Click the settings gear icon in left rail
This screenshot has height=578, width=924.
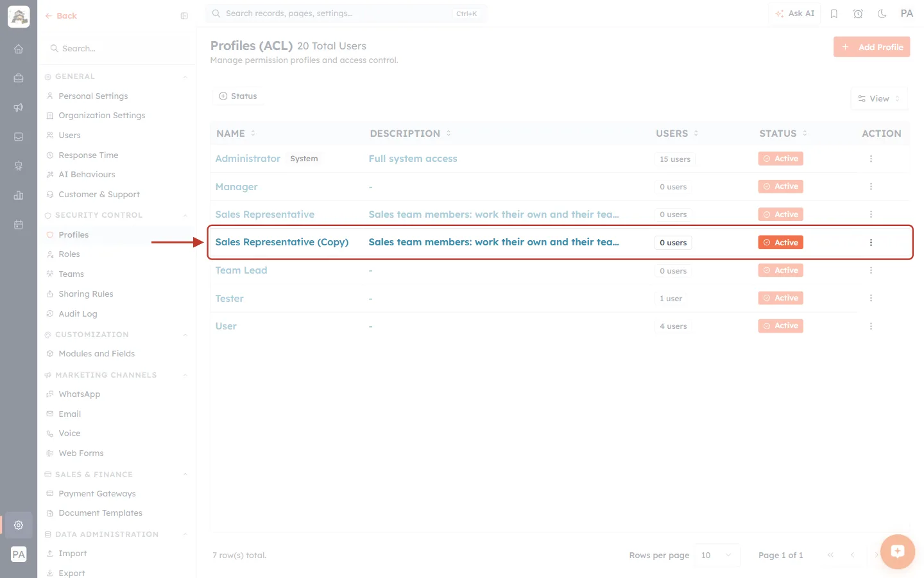[x=19, y=525]
